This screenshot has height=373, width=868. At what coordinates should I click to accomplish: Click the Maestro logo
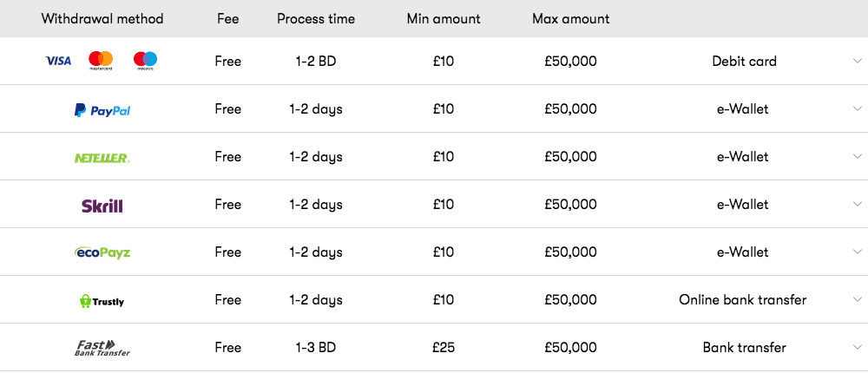[x=145, y=61]
